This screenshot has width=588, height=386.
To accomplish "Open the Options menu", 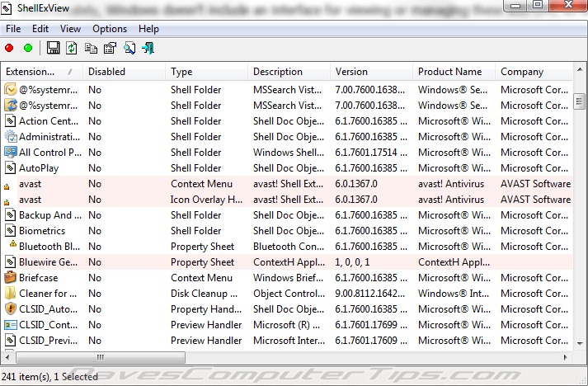I will (110, 29).
